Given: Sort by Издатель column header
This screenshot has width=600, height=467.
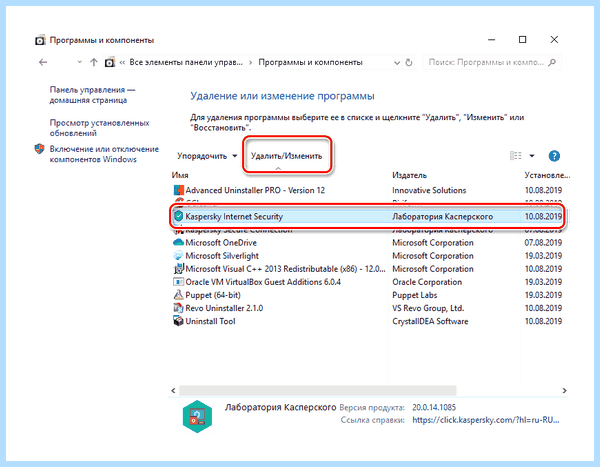Looking at the screenshot, I should point(409,175).
